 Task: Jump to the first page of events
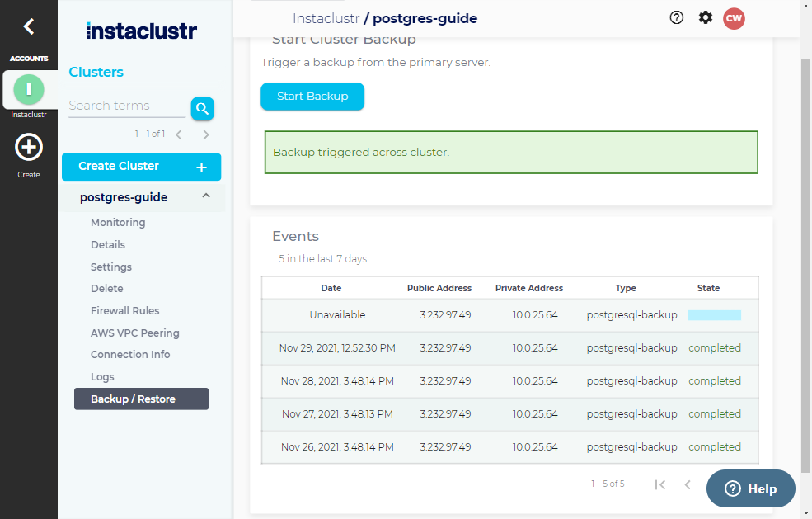[659, 485]
